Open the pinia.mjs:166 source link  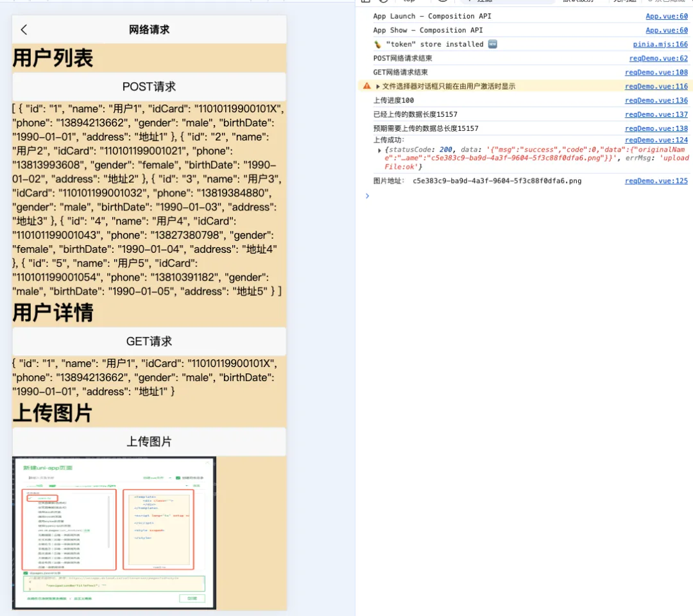660,44
